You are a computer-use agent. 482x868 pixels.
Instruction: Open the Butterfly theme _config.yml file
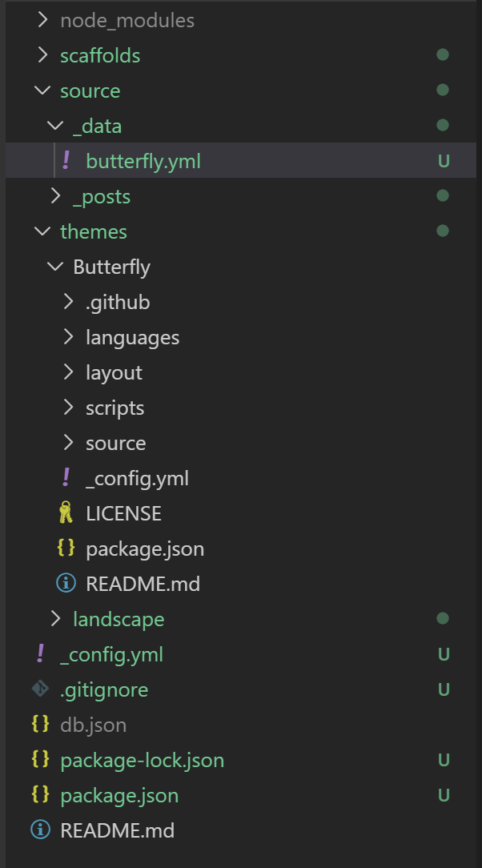(137, 478)
